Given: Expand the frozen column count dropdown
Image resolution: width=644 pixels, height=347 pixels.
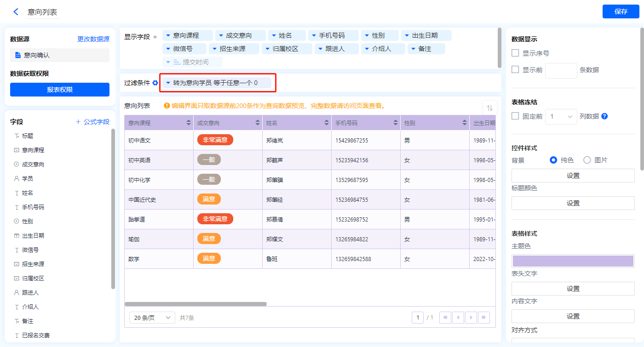Looking at the screenshot, I should pyautogui.click(x=561, y=117).
